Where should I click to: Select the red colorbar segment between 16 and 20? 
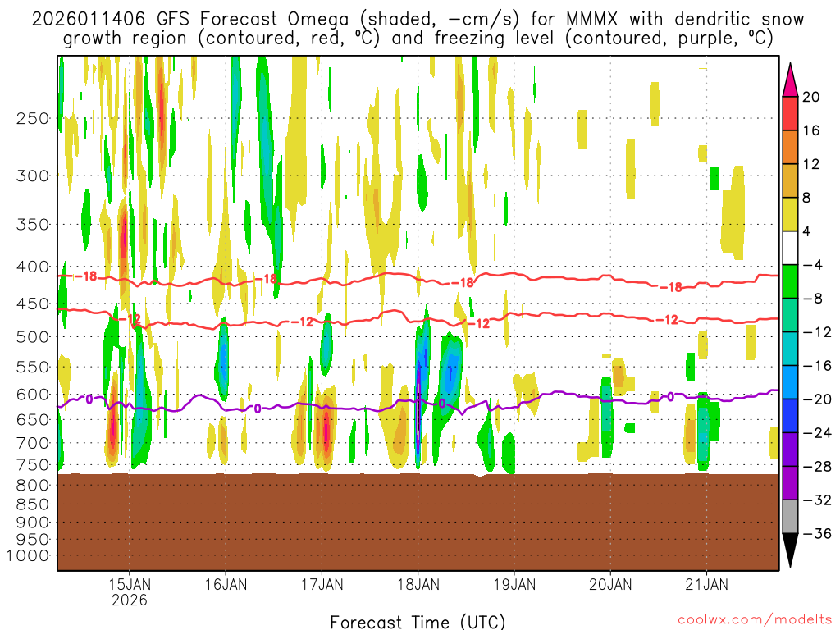pos(791,113)
